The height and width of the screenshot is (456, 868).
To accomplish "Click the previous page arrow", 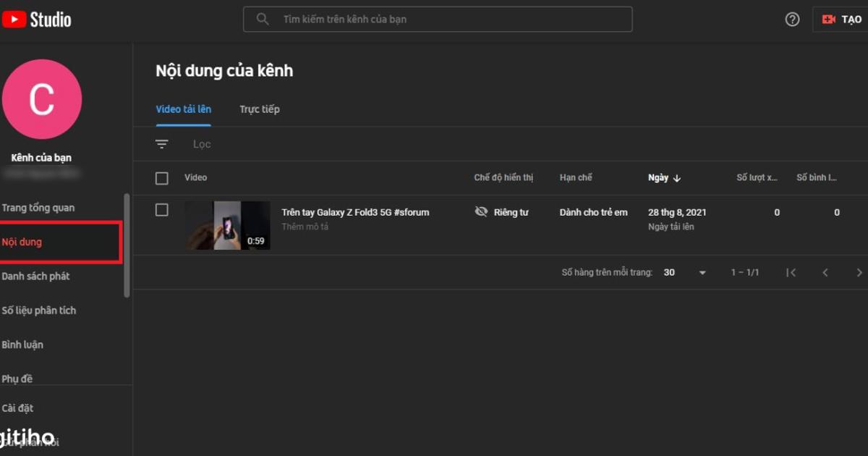I will point(825,272).
